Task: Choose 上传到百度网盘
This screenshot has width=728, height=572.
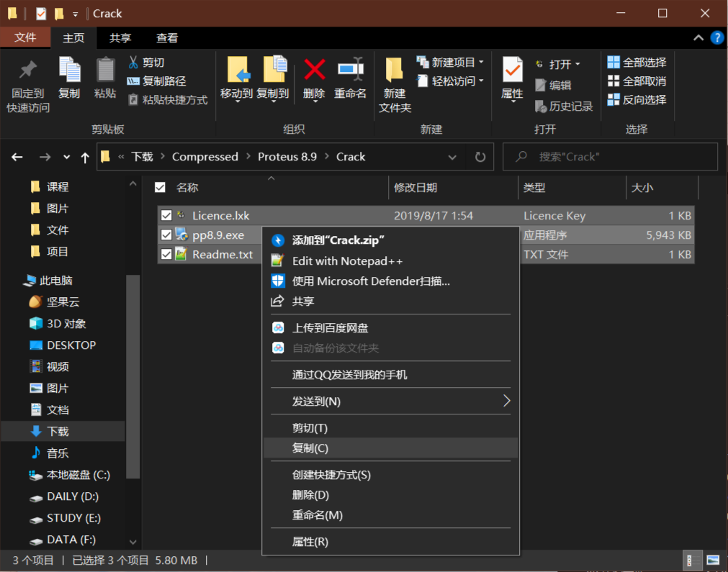Action: 391,328
